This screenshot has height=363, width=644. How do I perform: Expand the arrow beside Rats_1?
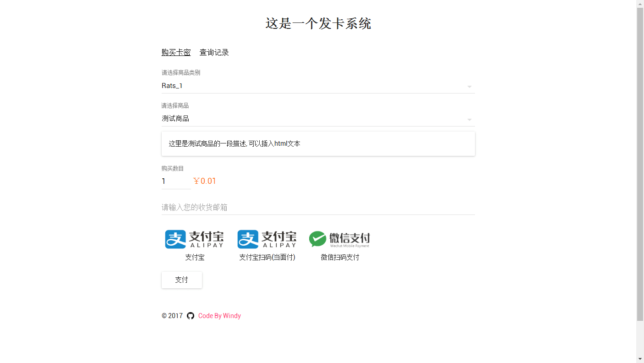click(469, 87)
